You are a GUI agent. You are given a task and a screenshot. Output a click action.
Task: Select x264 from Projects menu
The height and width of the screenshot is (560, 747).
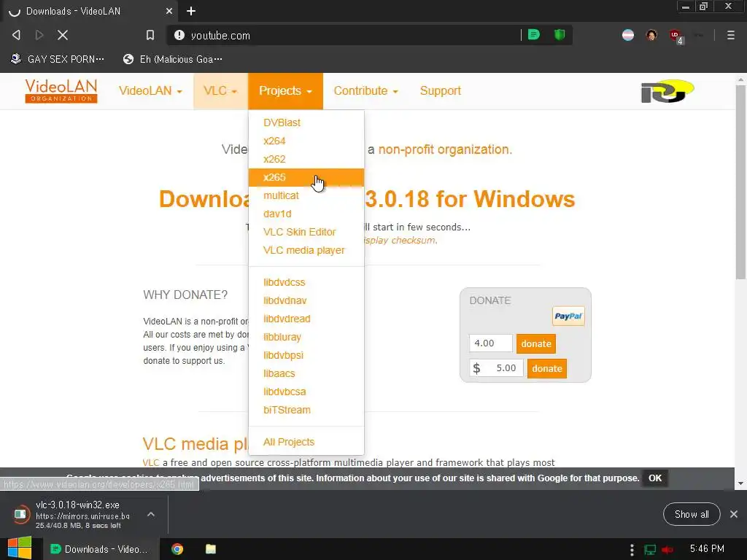coord(306,141)
